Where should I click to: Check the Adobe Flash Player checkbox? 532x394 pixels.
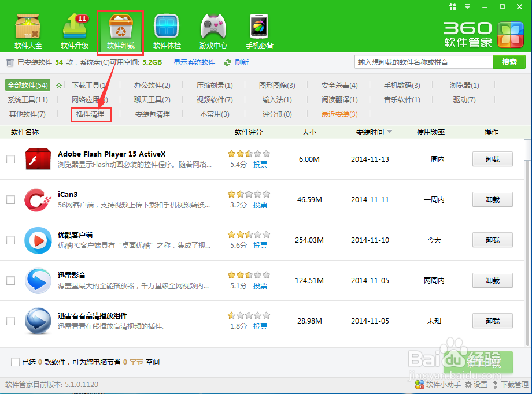point(11,159)
